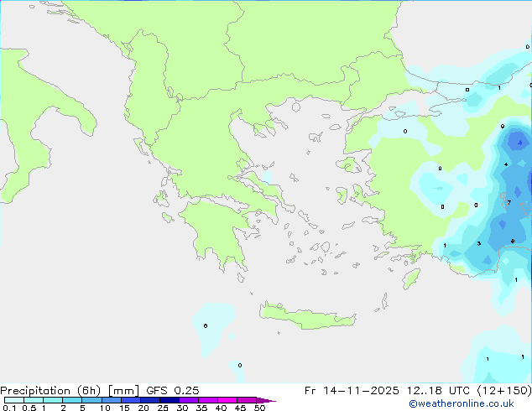Click the over-50 arrow tip of legend
The width and height of the screenshot is (532, 411).
tap(266, 400)
